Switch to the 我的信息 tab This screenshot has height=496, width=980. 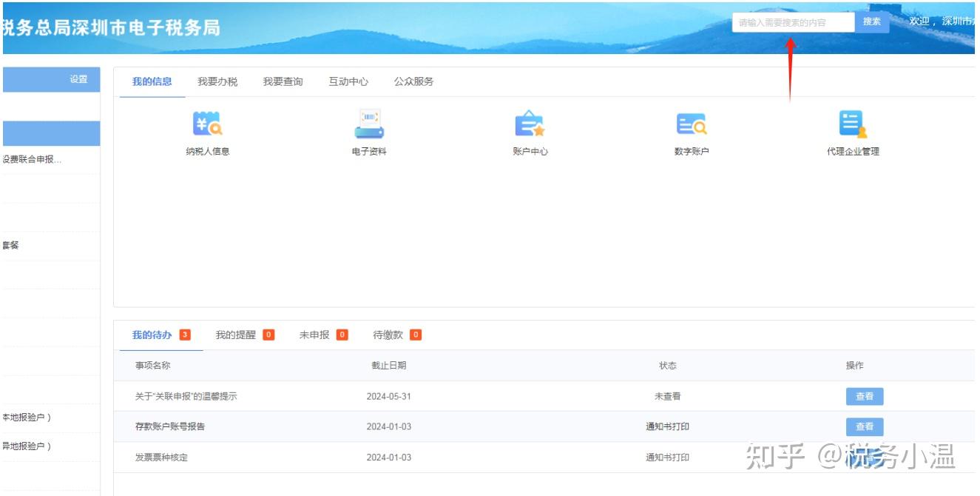[x=152, y=81]
